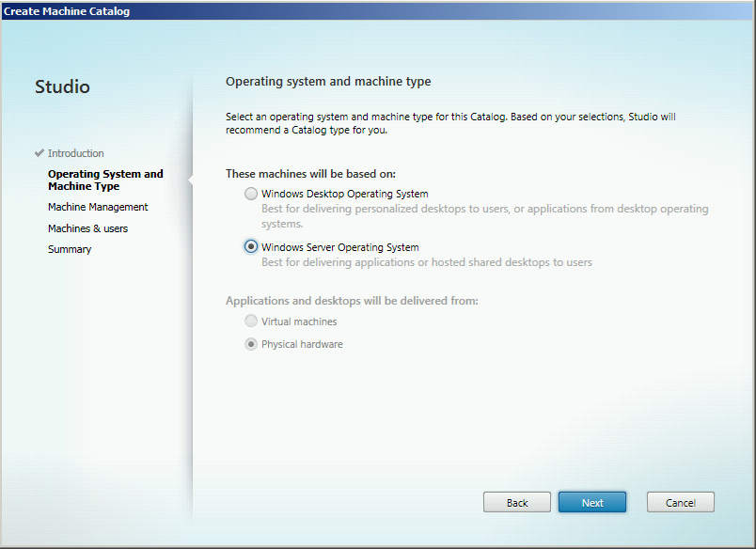
Task: Click the 'Operating system and machine type' heading
Action: 328,82
